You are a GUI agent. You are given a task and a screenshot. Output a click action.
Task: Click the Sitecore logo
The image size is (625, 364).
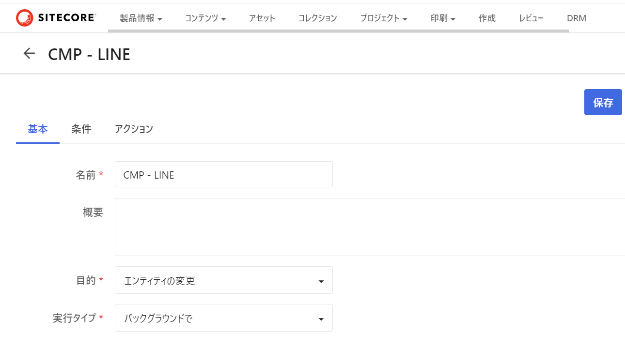pos(56,18)
